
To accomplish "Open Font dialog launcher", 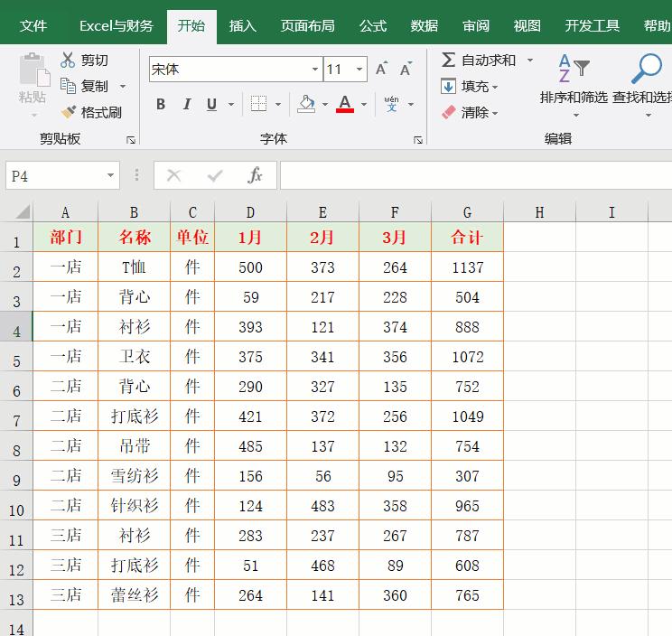I will click(x=418, y=140).
